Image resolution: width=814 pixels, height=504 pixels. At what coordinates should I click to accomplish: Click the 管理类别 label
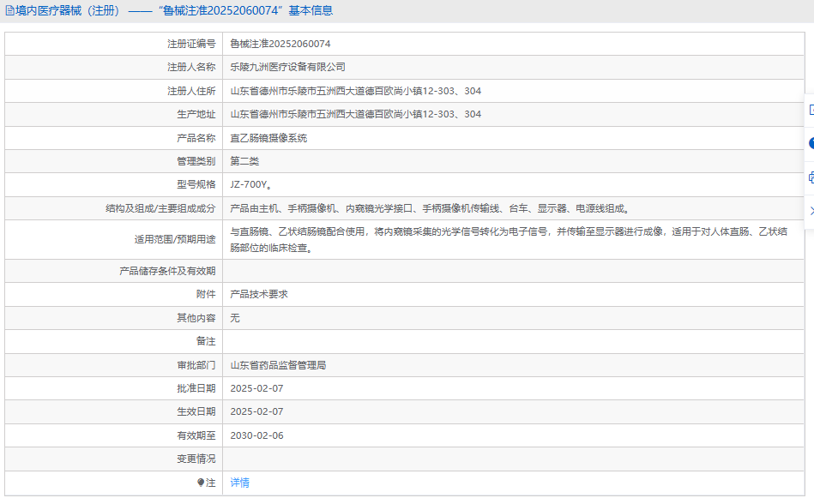(196, 161)
